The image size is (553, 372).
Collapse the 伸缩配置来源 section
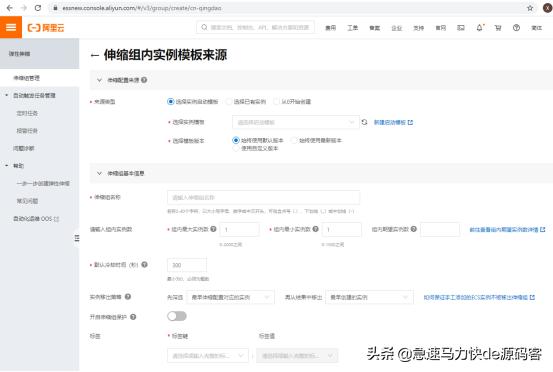[99, 80]
